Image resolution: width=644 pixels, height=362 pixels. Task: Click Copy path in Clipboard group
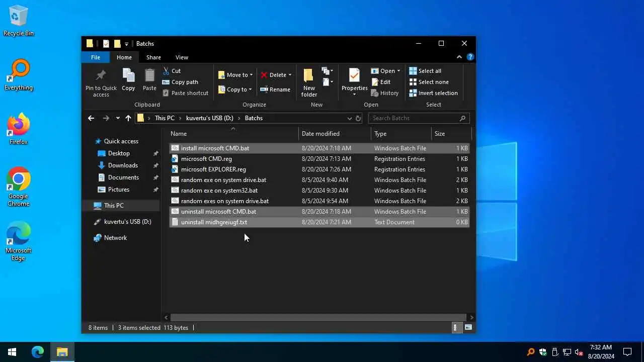(x=180, y=82)
